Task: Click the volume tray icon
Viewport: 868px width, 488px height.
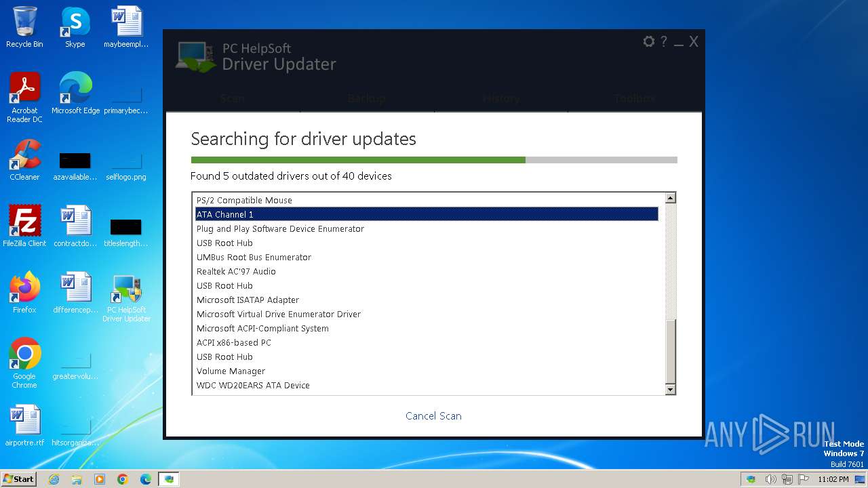Action: click(x=770, y=479)
